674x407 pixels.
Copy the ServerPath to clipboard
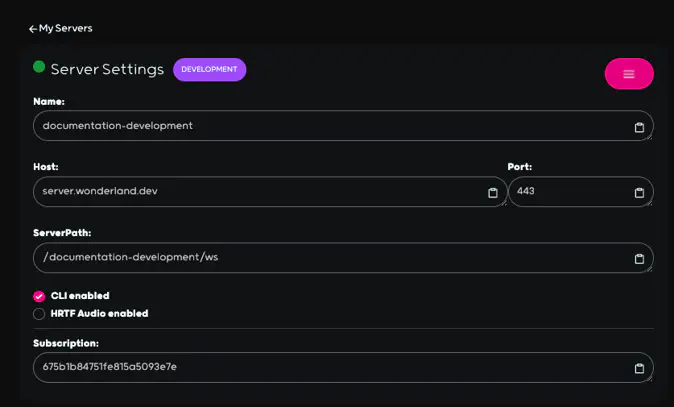click(639, 259)
